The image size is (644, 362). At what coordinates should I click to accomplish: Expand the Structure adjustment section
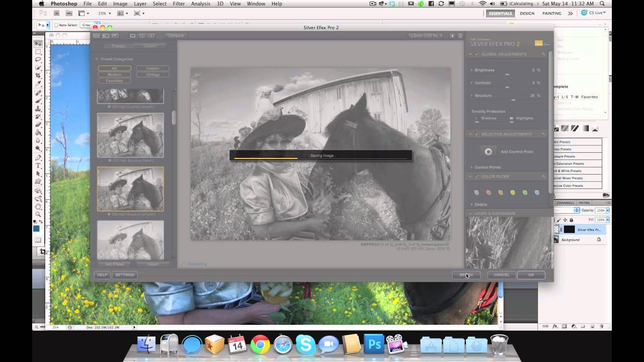click(x=472, y=95)
